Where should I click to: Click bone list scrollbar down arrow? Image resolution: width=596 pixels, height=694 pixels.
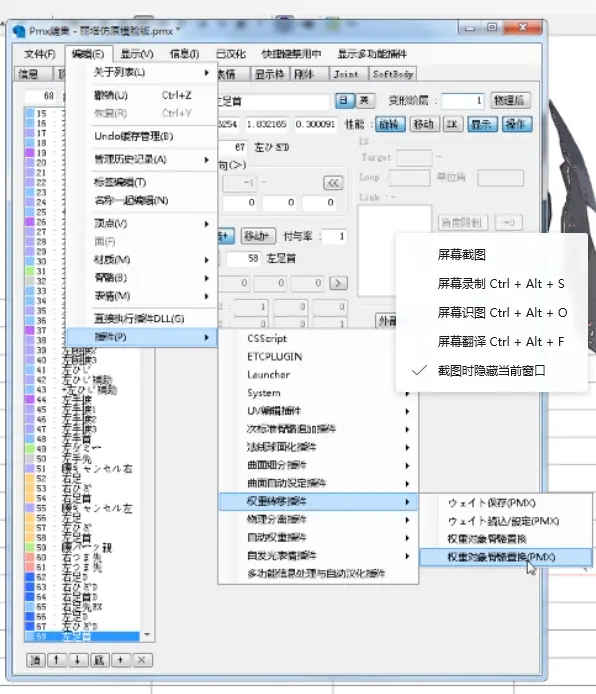pyautogui.click(x=147, y=636)
